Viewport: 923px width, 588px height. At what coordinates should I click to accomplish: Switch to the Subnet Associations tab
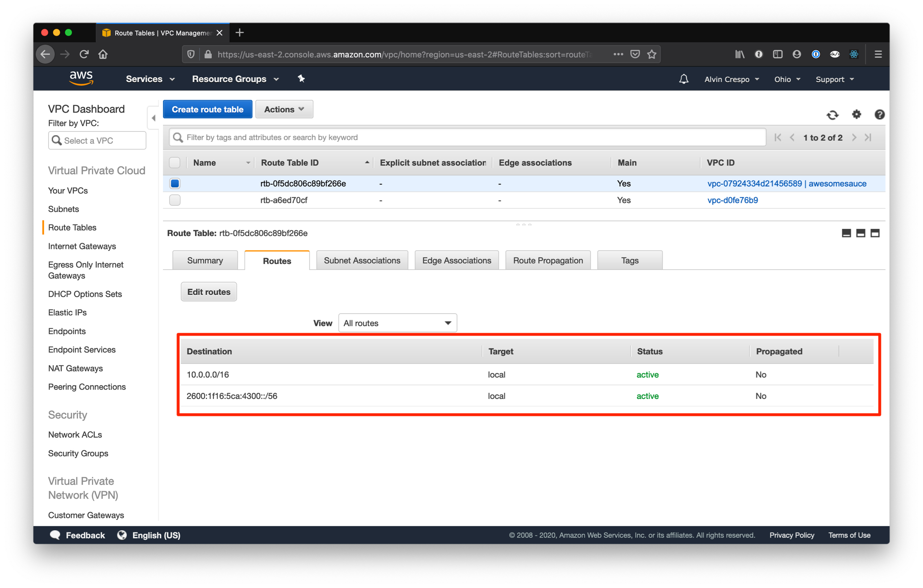[x=362, y=260]
